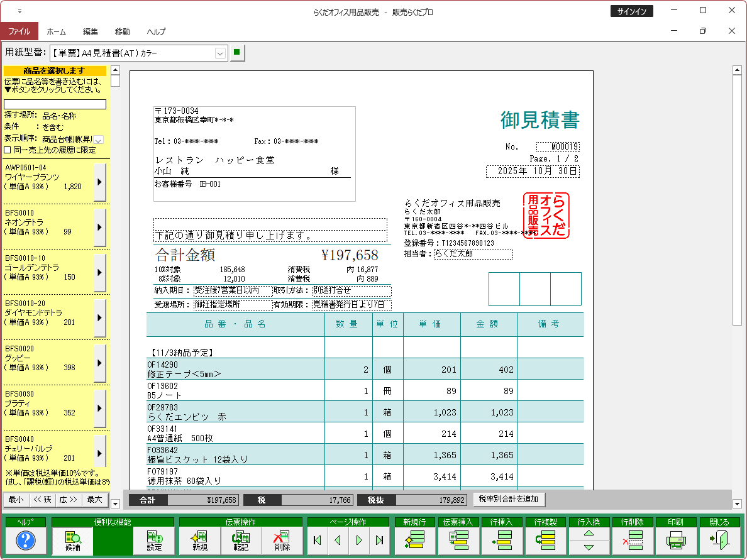Go to the last page arrow
Screen dimensions: 747x560
(379, 541)
